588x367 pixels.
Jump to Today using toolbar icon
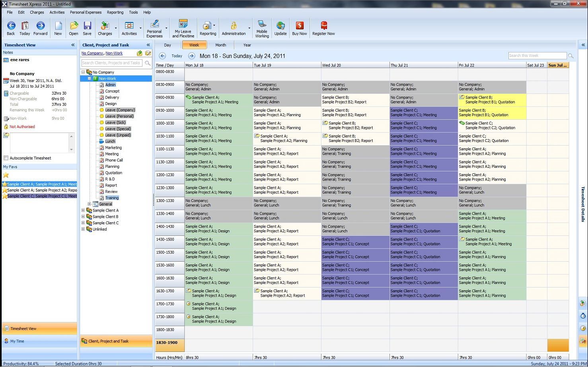[25, 28]
